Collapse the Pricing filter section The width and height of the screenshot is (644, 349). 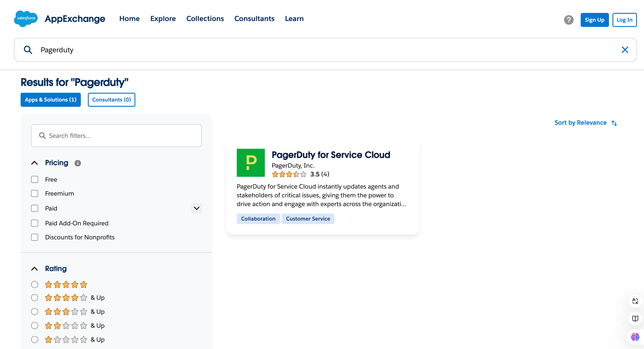34,163
